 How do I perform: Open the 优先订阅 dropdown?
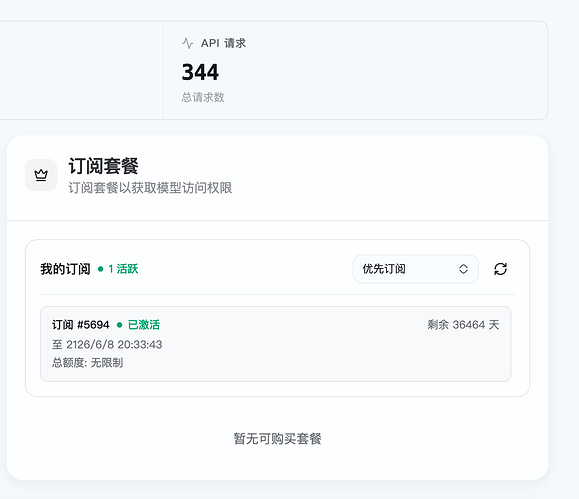(415, 269)
